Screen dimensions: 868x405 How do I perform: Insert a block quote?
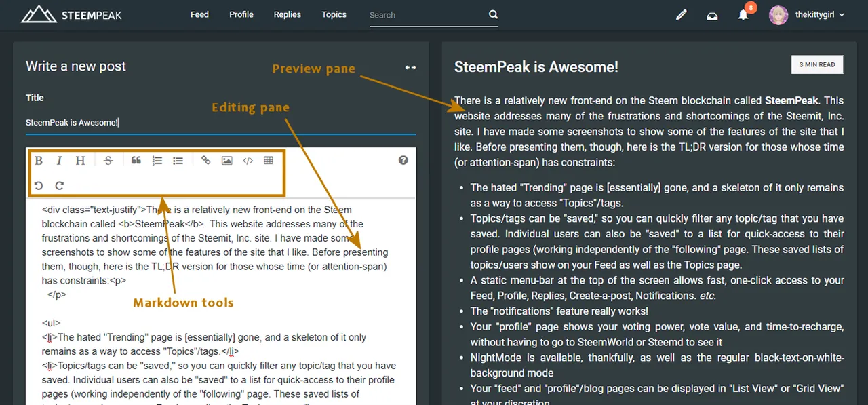[x=136, y=161]
